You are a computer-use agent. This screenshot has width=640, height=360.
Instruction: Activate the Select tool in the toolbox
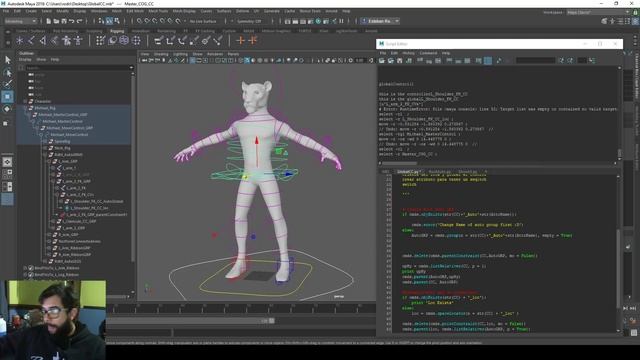[x=7, y=60]
